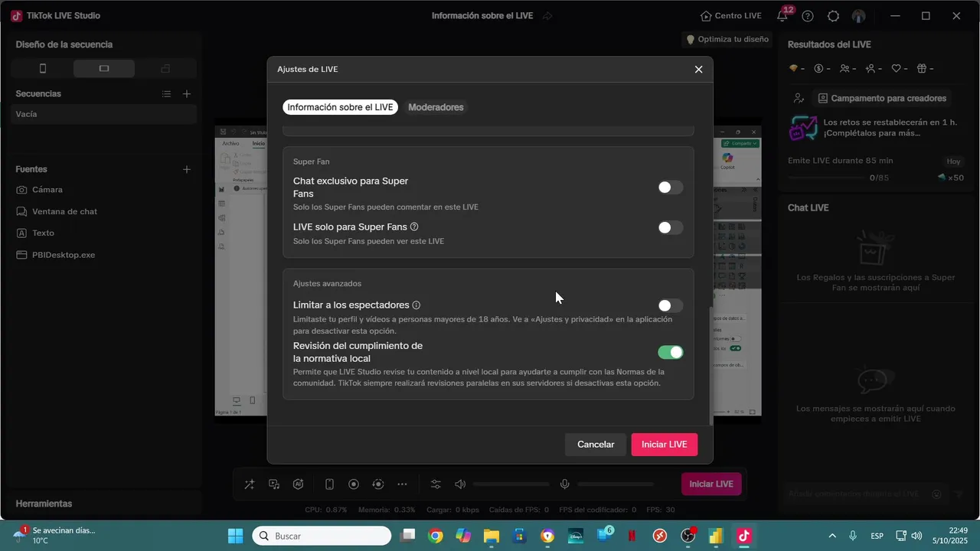Open the help question mark icon
Screen dimensions: 980x551
click(808, 16)
